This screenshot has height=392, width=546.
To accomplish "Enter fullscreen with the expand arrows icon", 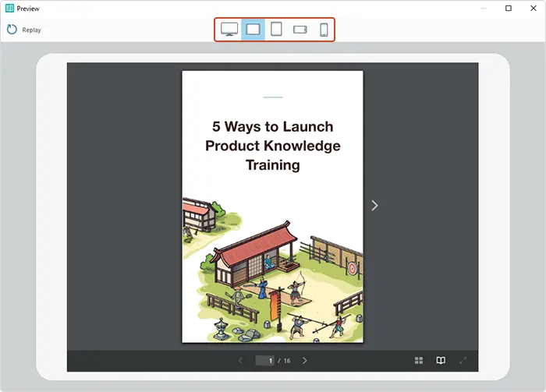I will point(463,361).
